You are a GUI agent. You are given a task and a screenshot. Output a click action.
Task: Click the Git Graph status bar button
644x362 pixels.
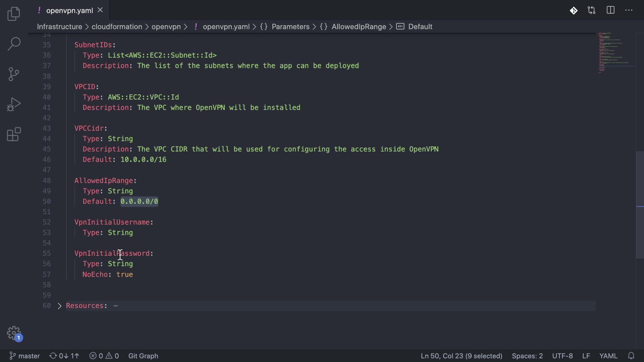click(143, 356)
